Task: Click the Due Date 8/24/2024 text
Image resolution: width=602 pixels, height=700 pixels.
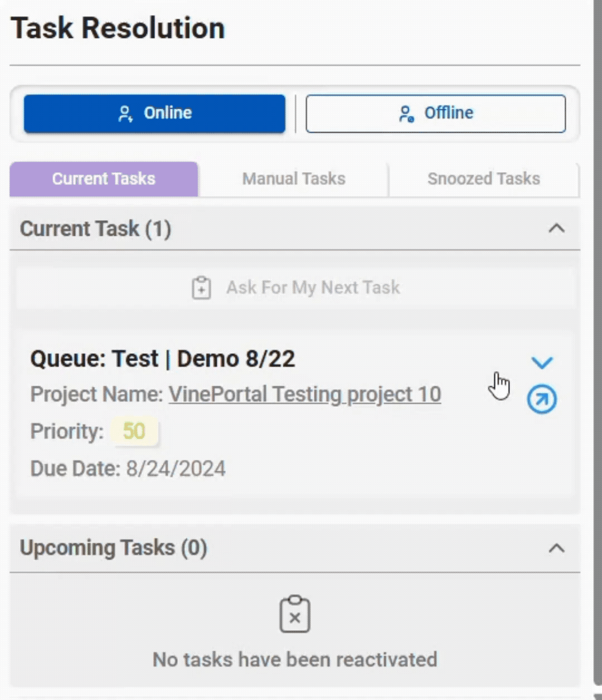Action: click(128, 469)
